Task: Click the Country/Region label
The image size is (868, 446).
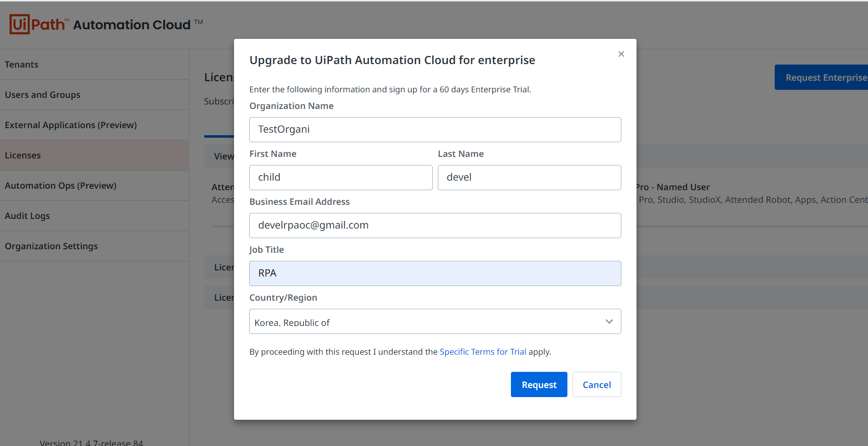Action: coord(283,298)
